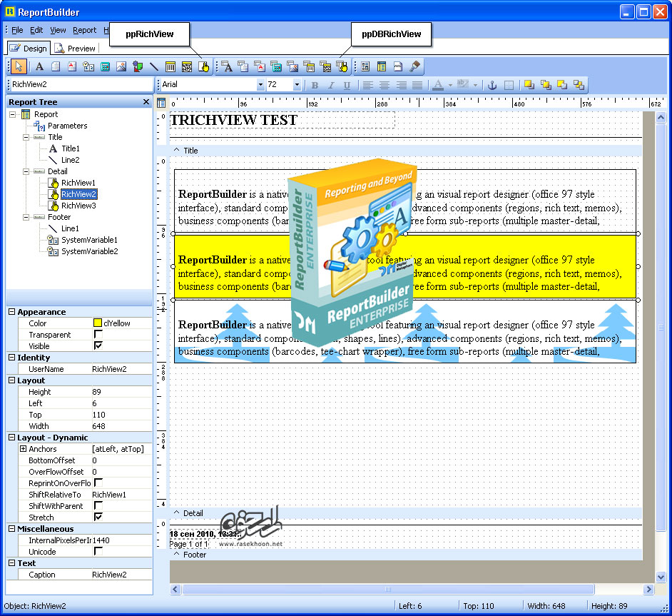Open the Arial font name dropdown
Image resolution: width=672 pixels, height=616 pixels.
tap(260, 85)
